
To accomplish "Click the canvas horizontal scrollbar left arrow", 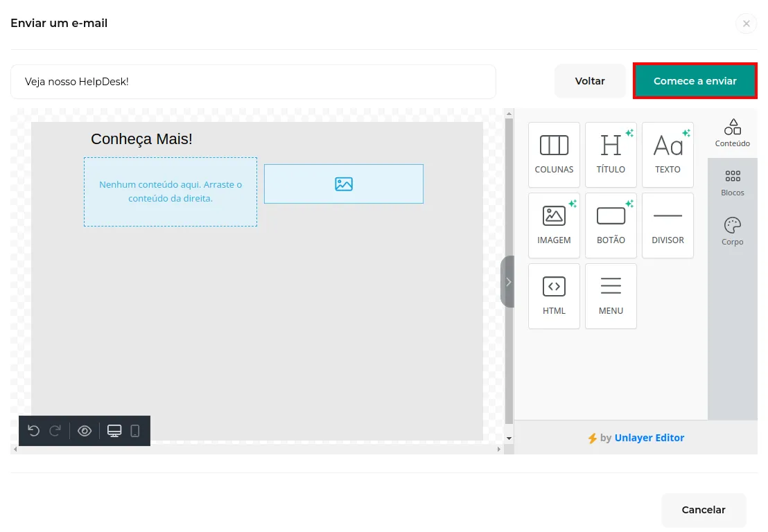I will click(15, 449).
